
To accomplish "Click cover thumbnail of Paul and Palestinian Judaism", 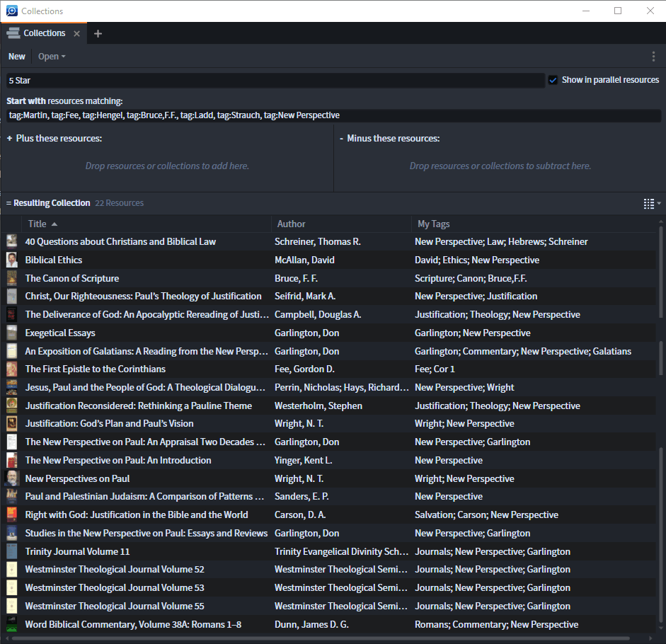I will pyautogui.click(x=12, y=496).
